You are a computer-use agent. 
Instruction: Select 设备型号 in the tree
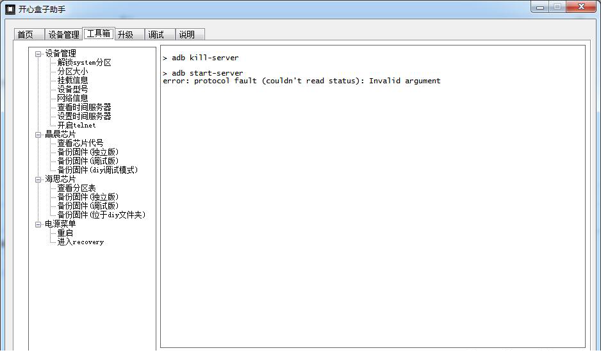click(x=72, y=89)
